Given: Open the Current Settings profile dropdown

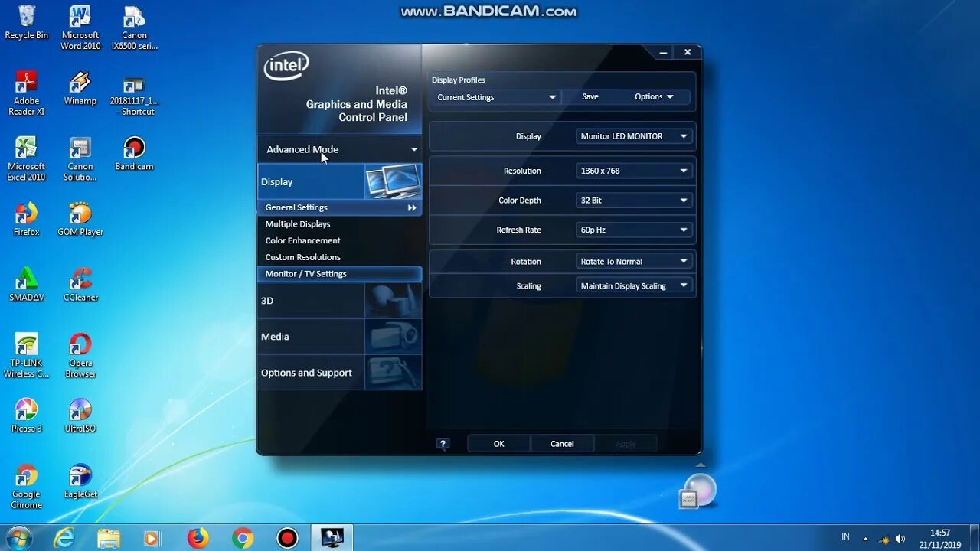Looking at the screenshot, I should 496,97.
